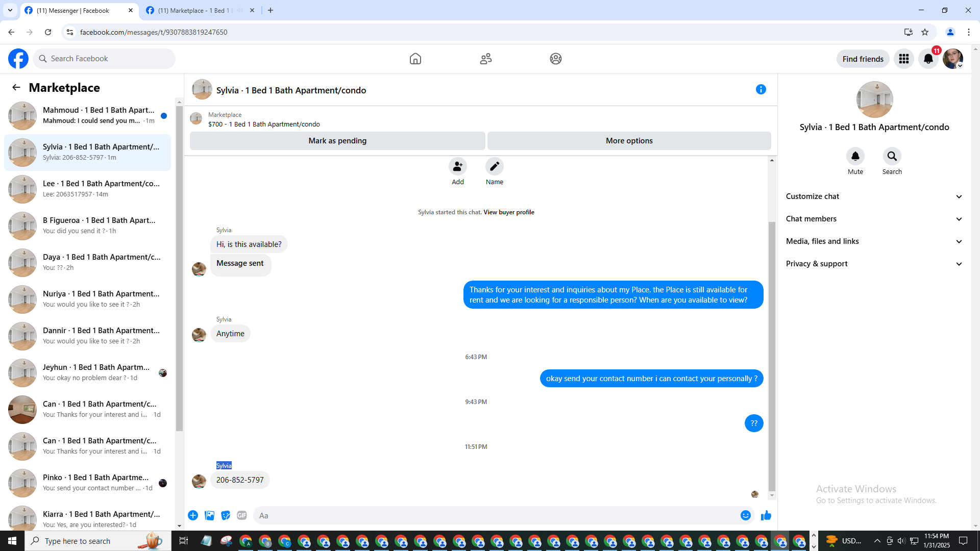The height and width of the screenshot is (551, 980).
Task: Expand Privacy & support section
Action: click(874, 264)
